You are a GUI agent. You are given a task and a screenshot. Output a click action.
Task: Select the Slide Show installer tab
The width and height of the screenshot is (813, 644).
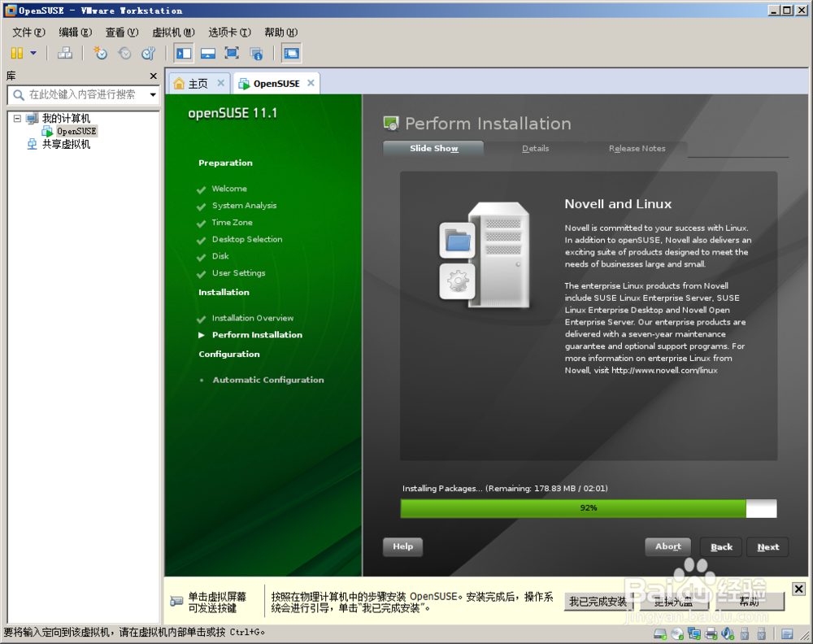click(x=433, y=148)
